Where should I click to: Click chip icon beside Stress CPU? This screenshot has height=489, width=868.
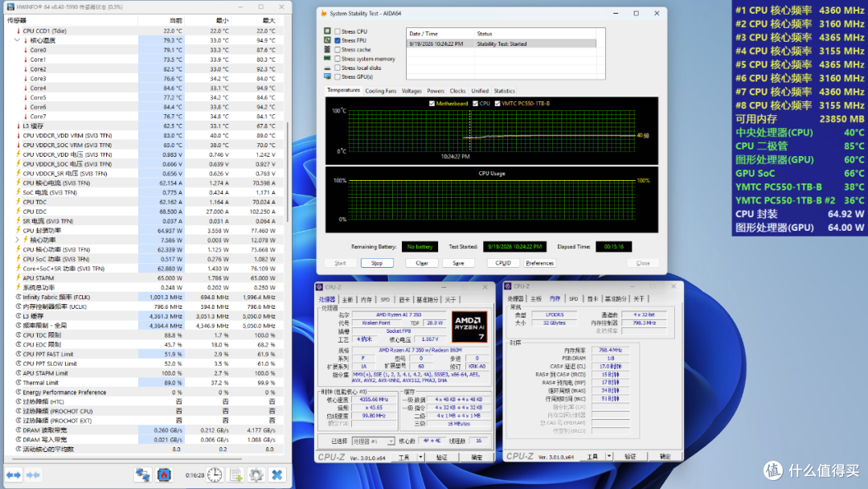[328, 31]
